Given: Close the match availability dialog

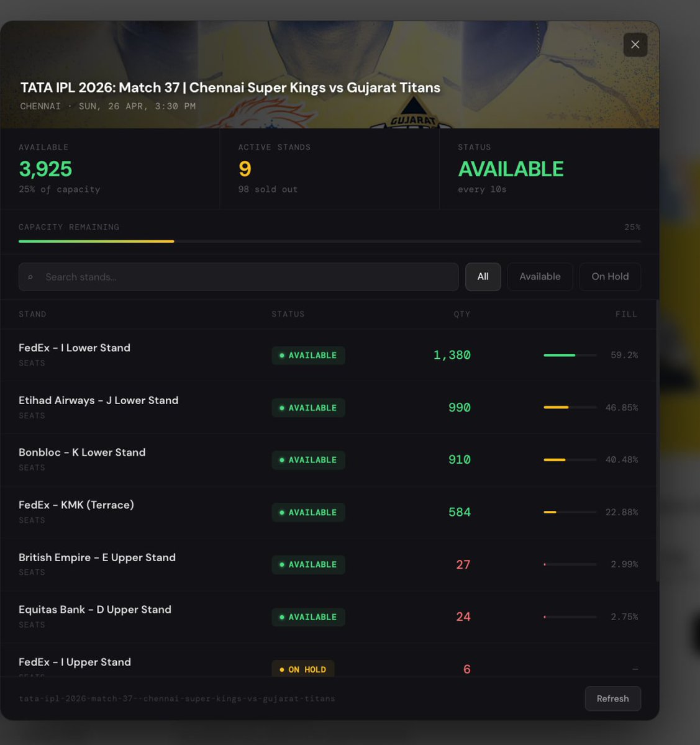Looking at the screenshot, I should click(x=635, y=45).
